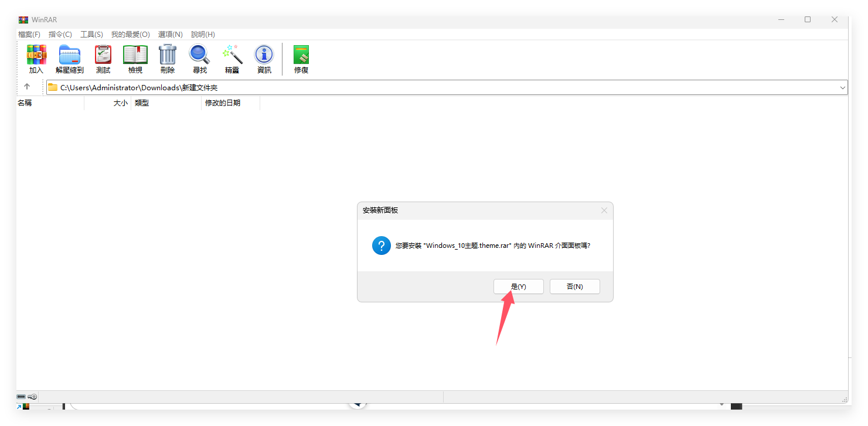Viewport: 868px width, 426px height.
Task: Close the 安裝新面板 dialog
Action: [604, 210]
